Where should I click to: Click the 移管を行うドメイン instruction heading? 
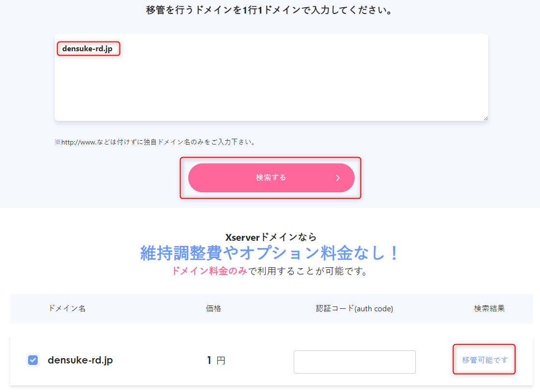pos(269,10)
